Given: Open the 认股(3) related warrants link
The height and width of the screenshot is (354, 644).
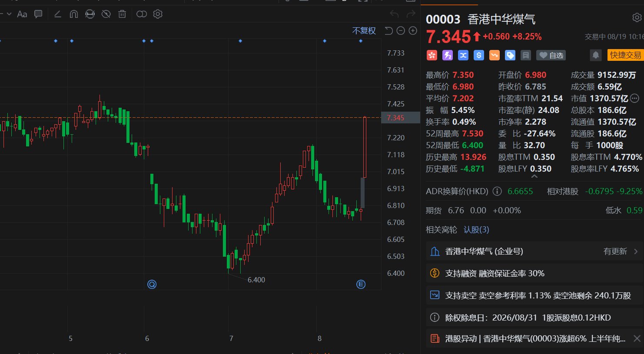Looking at the screenshot, I should click(476, 229).
